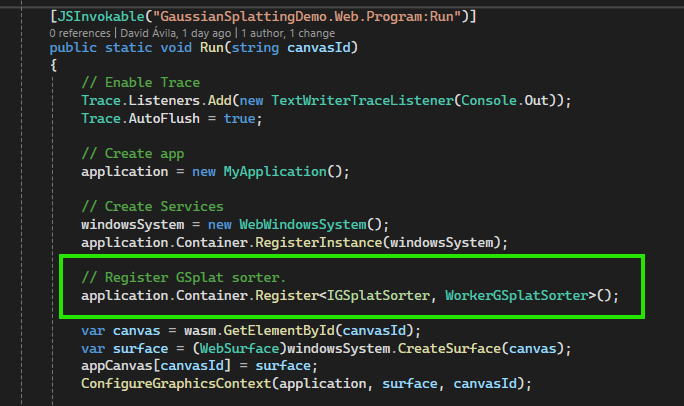Click the IGSplatSorter interface name
Screen dimensions: 684x406
click(380, 295)
